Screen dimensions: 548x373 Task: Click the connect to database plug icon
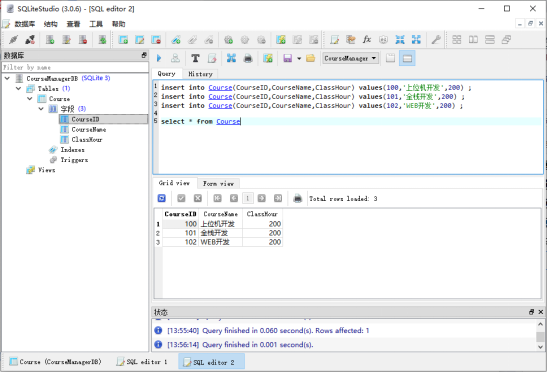14,40
